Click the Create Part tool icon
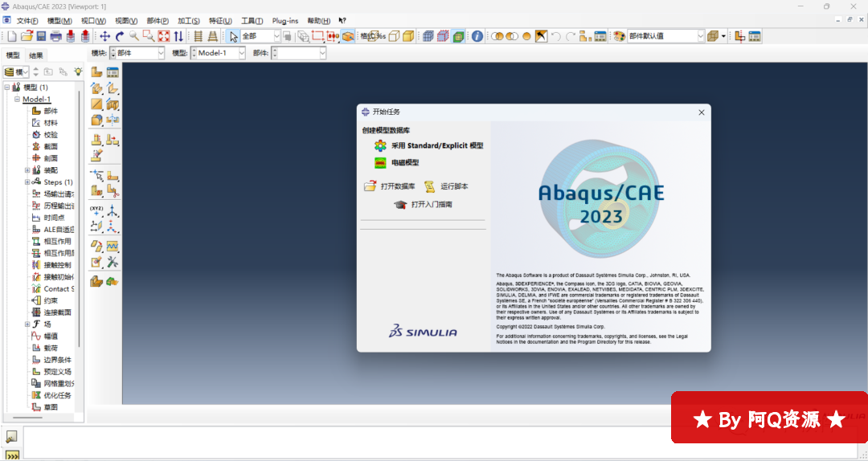Image resolution: width=868 pixels, height=461 pixels. [96, 72]
